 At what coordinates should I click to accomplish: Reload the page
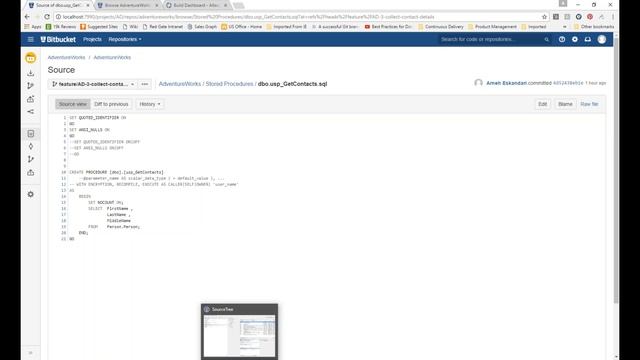(x=47, y=17)
